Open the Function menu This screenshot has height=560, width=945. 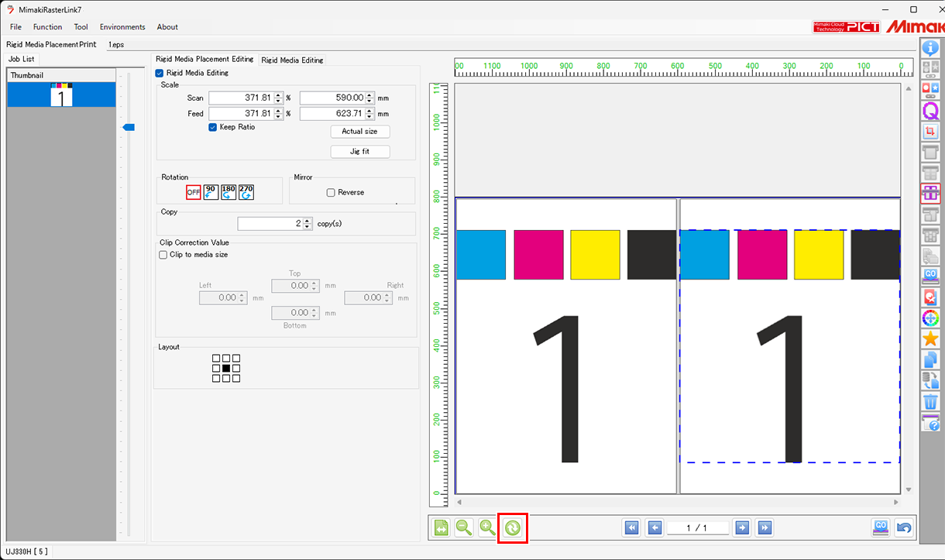coord(47,26)
